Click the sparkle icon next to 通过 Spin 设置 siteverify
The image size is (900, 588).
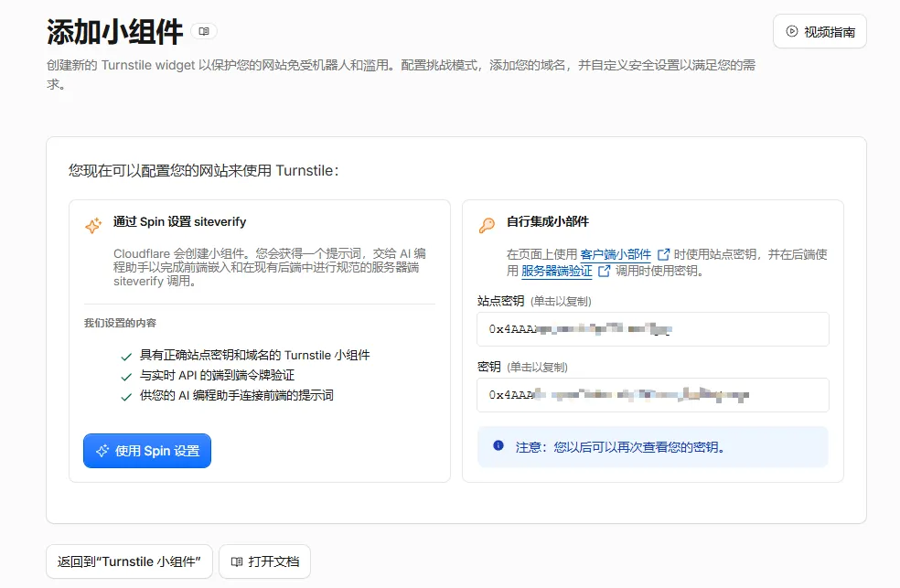pos(93,226)
